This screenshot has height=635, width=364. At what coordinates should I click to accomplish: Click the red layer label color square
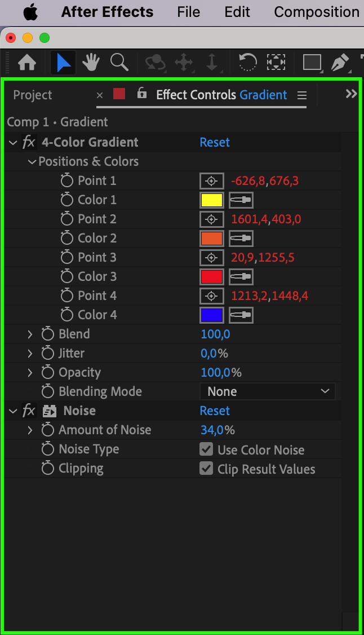[119, 94]
